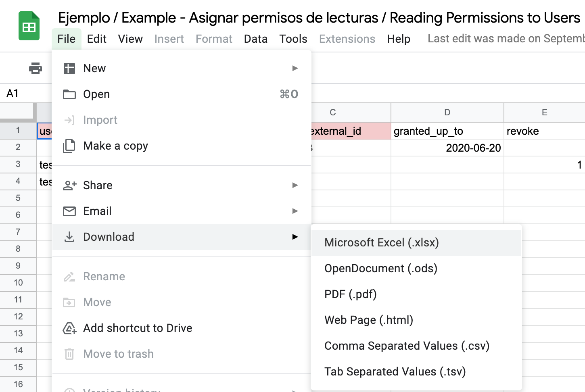Open the last edit history link
The width and height of the screenshot is (585, 392).
pos(506,39)
